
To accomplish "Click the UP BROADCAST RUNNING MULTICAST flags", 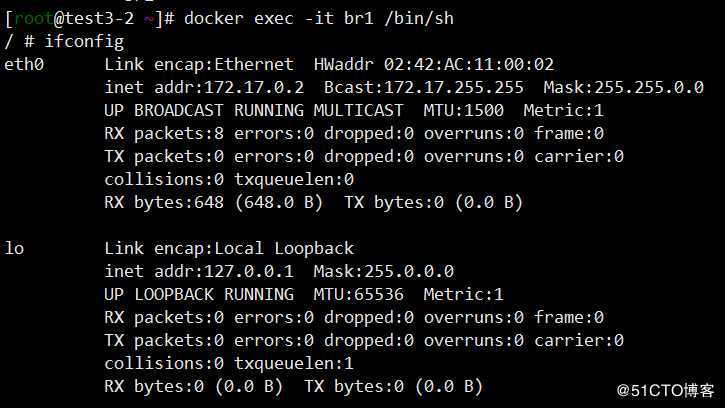I will (253, 110).
